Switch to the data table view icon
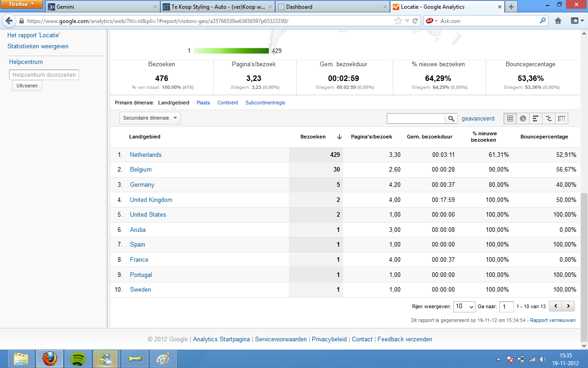Screen dimensions: 588x368 point(510,119)
